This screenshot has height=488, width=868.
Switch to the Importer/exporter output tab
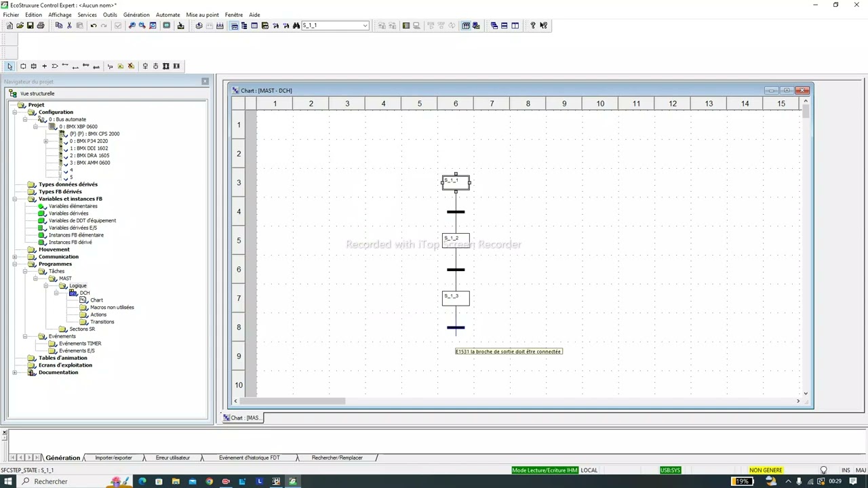[113, 458]
